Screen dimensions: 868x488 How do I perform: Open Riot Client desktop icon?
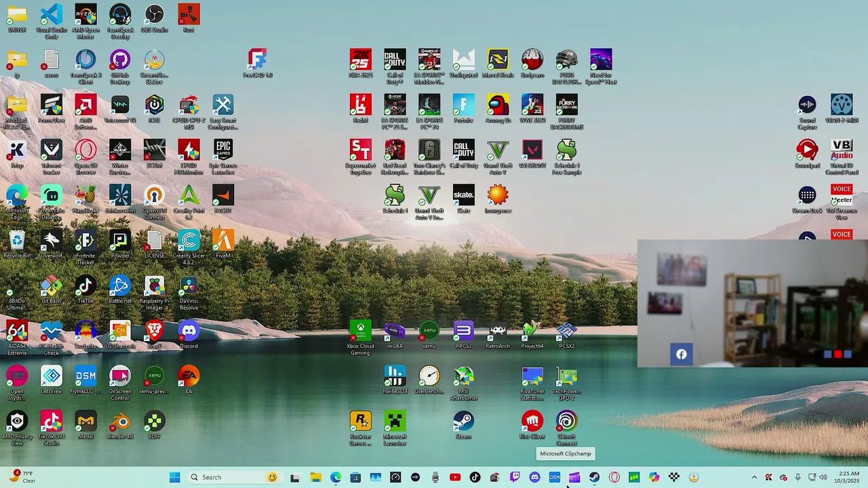pos(532,426)
